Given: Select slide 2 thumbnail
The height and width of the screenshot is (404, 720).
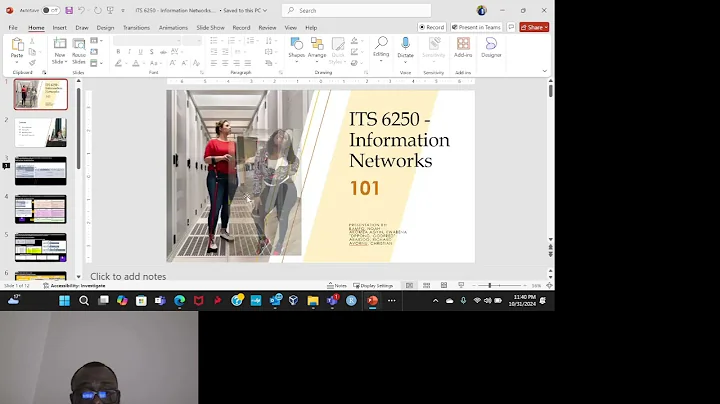Looking at the screenshot, I should 40,132.
